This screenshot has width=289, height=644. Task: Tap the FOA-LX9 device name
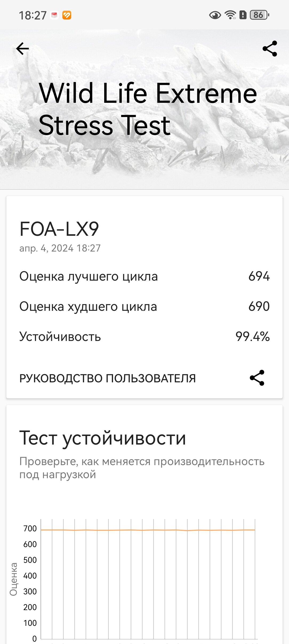coord(59,229)
